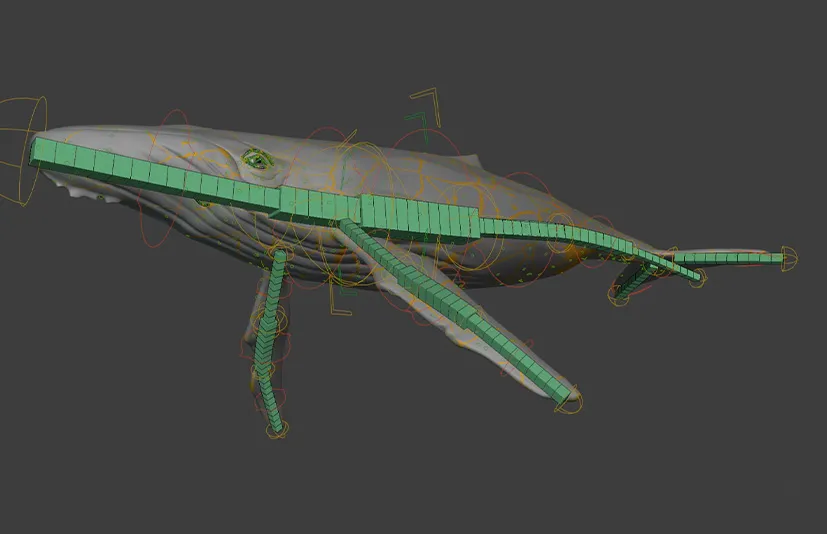Select the wide green mid-body spine bone
The image size is (827, 534).
point(420,217)
